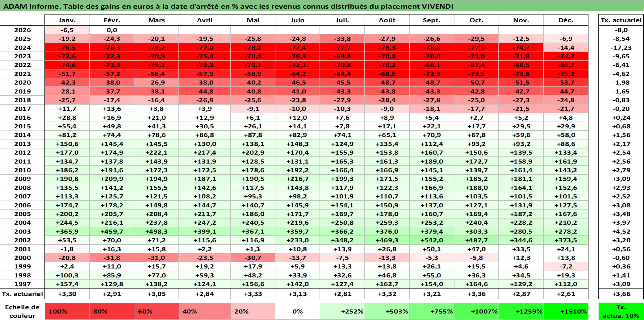Select February 2026 value 0,0
Viewport: 644px width, 320px height.
(x=112, y=30)
